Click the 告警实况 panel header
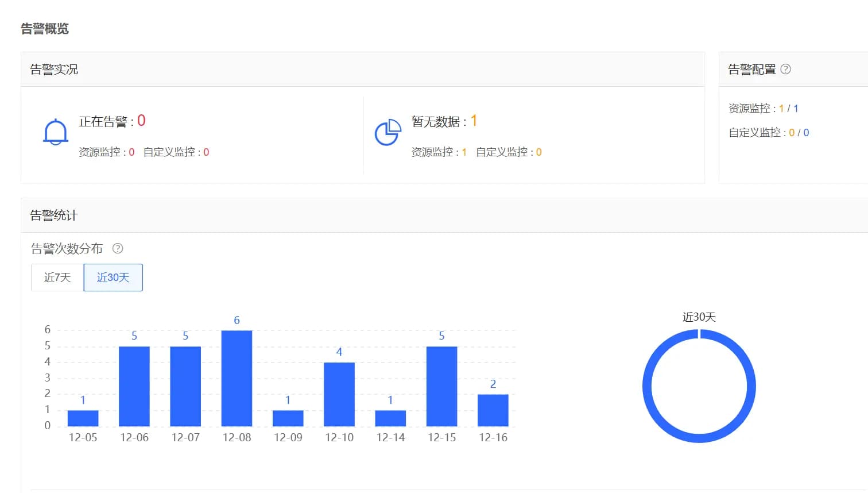 pos(54,69)
